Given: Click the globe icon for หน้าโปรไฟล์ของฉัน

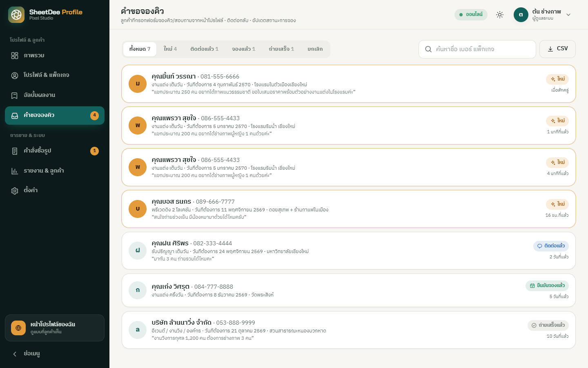Looking at the screenshot, I should point(18,328).
